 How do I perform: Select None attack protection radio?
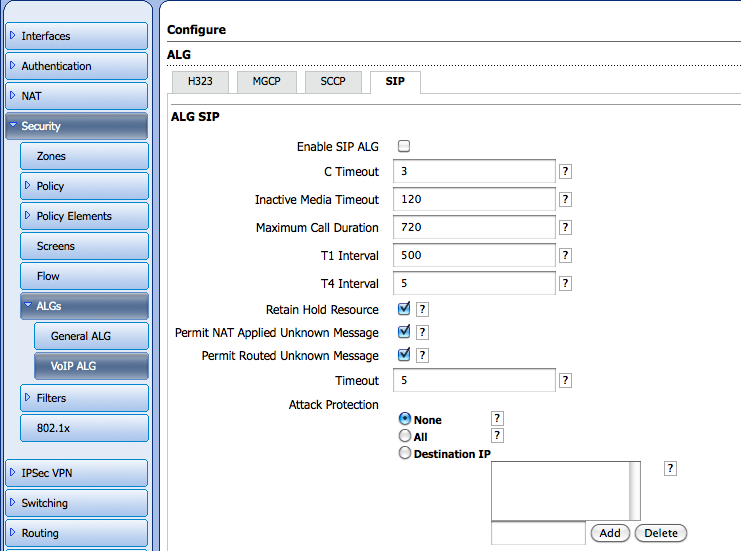[x=405, y=419]
